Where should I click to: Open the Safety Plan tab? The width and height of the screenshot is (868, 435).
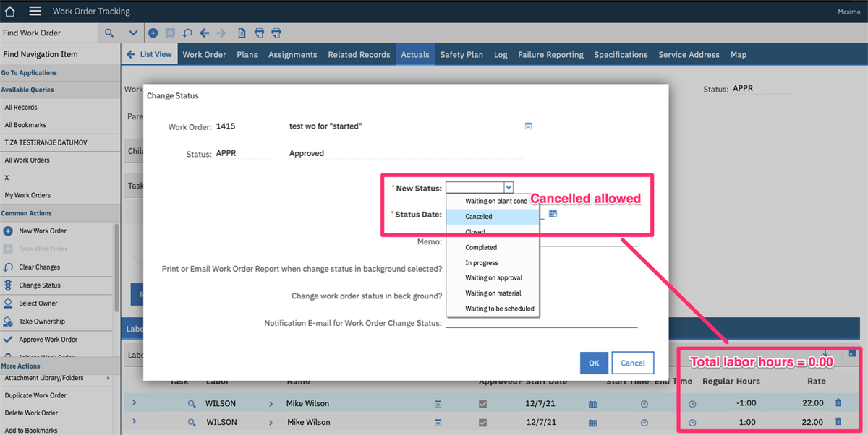pyautogui.click(x=461, y=55)
